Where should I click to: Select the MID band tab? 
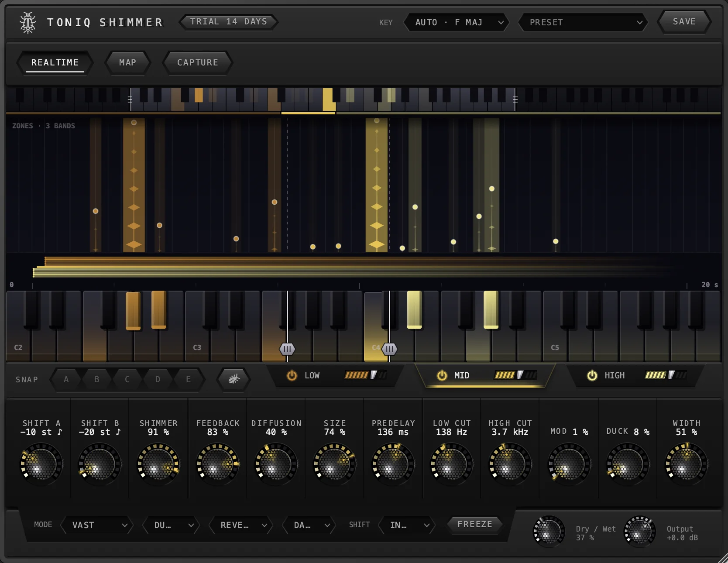pyautogui.click(x=485, y=375)
